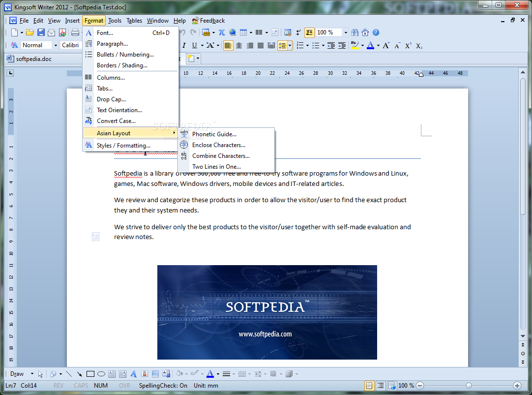The height and width of the screenshot is (395, 532).
Task: Expand highlight color dropdown arrow
Action: click(362, 45)
